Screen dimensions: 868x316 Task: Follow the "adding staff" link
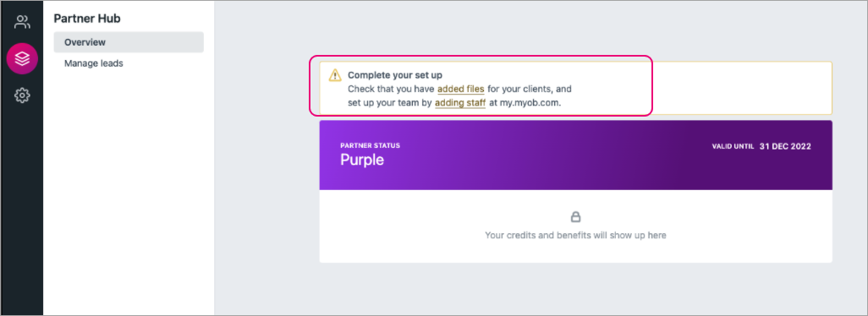[x=460, y=103]
